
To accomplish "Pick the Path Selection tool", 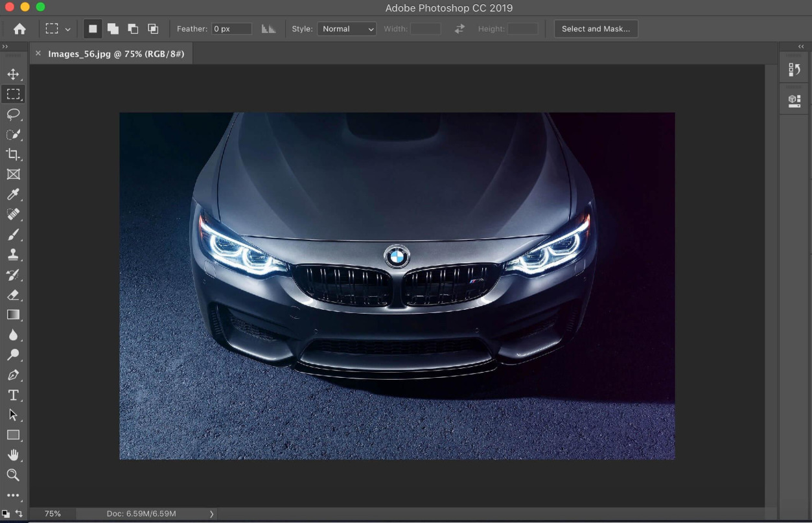I will click(13, 415).
